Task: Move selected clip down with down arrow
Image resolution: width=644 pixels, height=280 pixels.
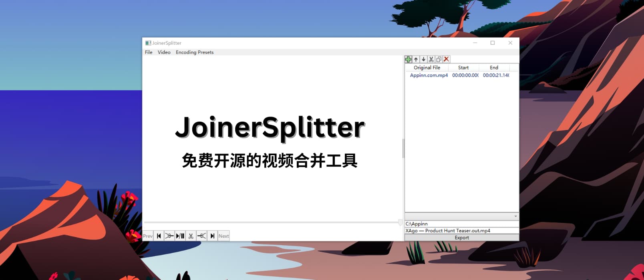Action: coord(423,59)
